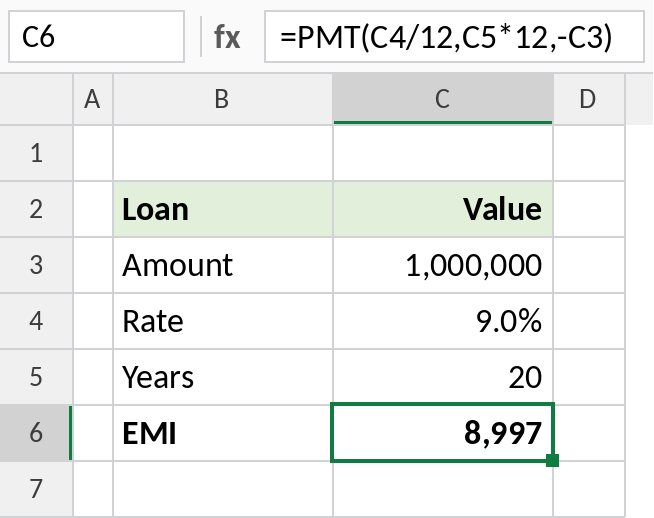Select row 2 header

pos(36,209)
